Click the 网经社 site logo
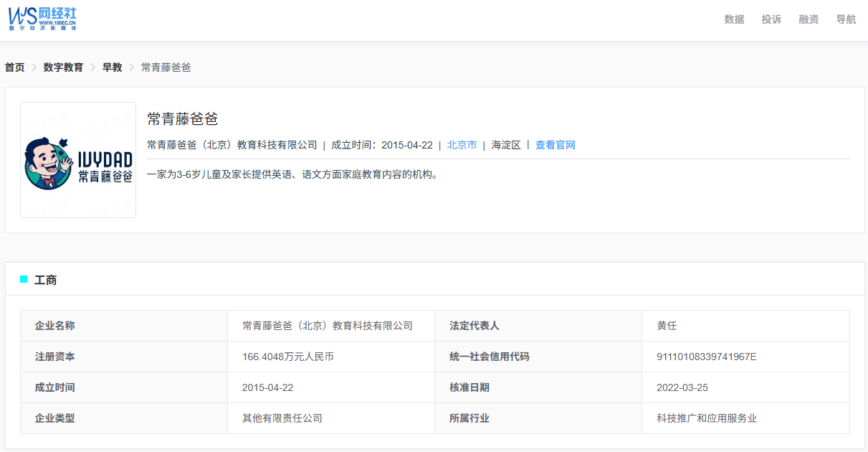 [x=42, y=19]
